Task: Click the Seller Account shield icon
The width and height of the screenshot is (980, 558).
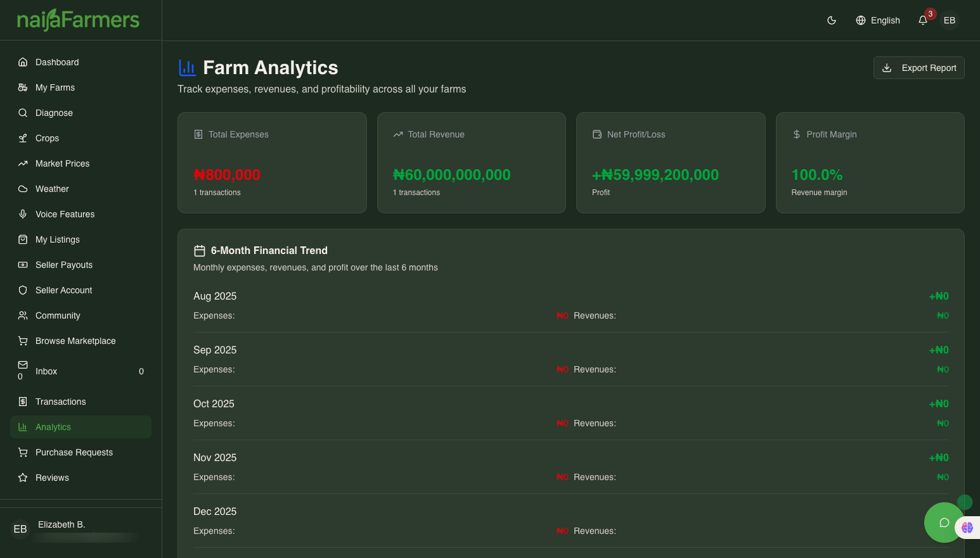Action: tap(23, 290)
